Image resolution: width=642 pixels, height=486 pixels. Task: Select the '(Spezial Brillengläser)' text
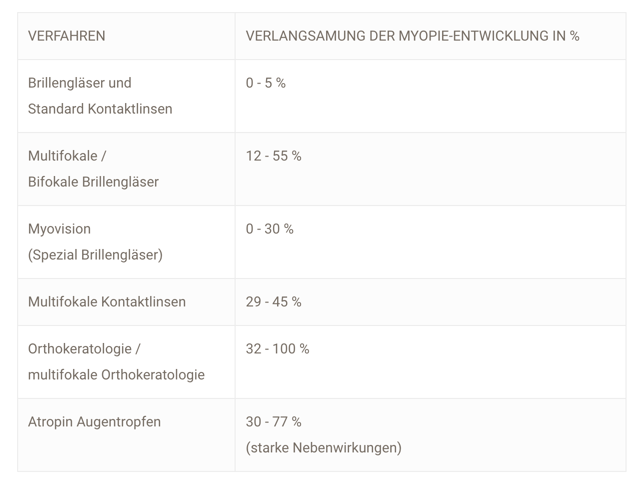(x=95, y=255)
